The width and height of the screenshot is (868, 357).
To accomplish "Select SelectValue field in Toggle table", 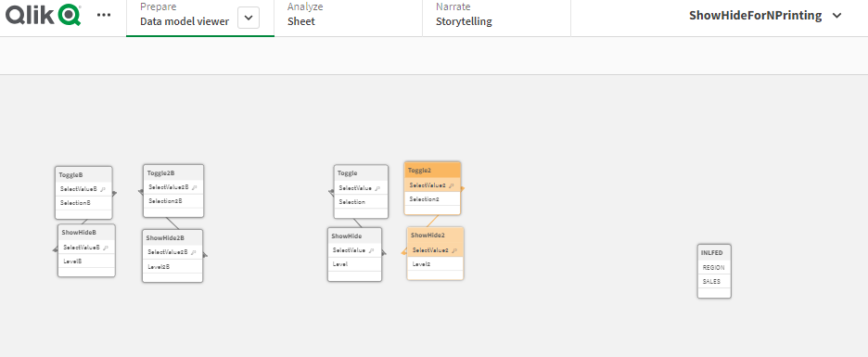I will pos(361,188).
